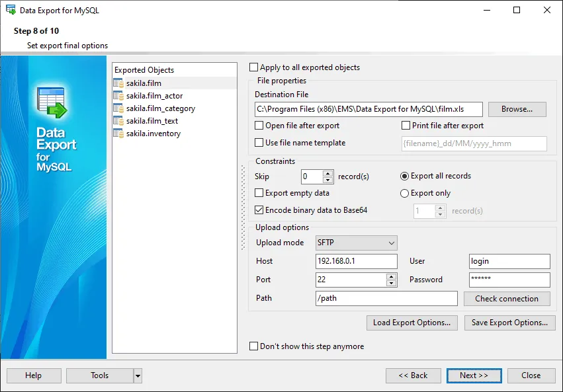Decrease the Port number with down arrow

click(391, 284)
